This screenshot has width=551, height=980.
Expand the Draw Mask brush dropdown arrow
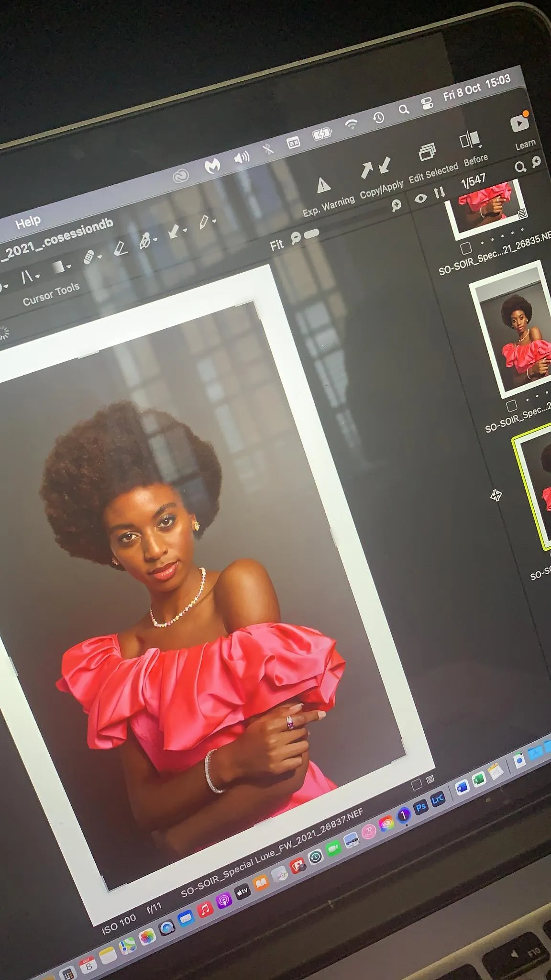click(x=155, y=239)
